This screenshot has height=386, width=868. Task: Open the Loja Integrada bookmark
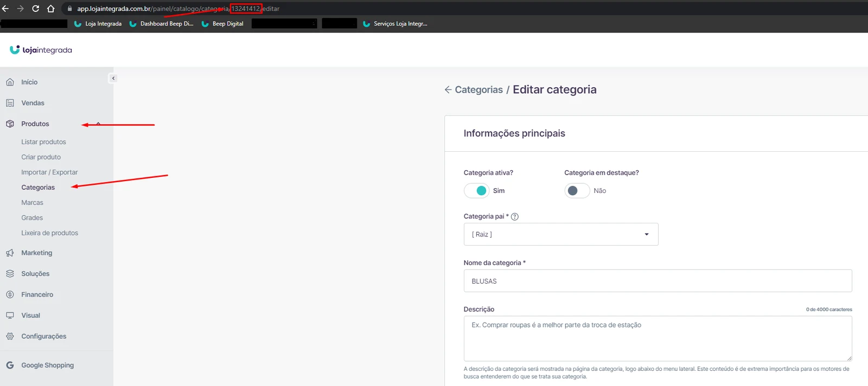(98, 24)
